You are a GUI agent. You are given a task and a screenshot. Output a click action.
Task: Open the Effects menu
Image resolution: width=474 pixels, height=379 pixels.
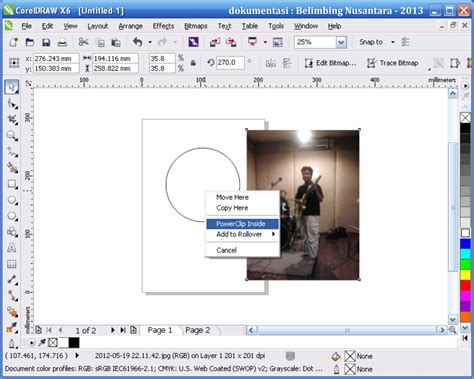coord(163,26)
